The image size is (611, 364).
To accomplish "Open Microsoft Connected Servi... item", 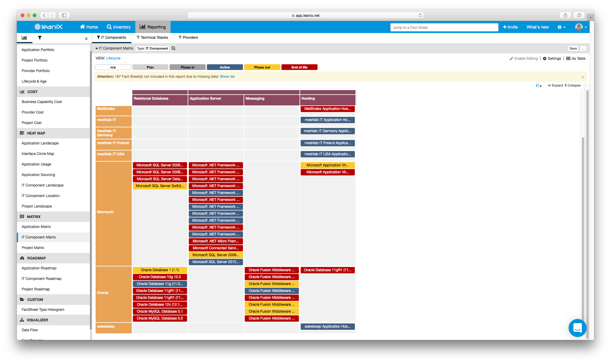I will pyautogui.click(x=216, y=248).
